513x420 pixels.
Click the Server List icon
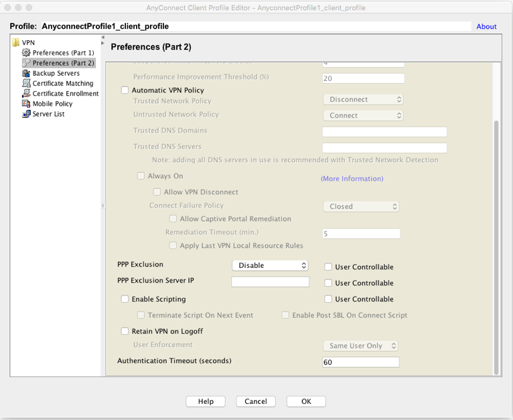pyautogui.click(x=26, y=114)
